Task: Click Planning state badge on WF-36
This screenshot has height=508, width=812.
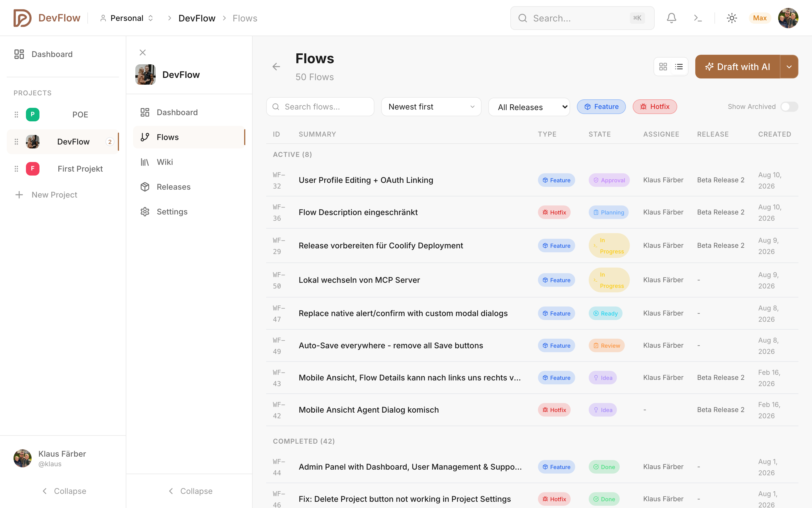Action: point(609,212)
